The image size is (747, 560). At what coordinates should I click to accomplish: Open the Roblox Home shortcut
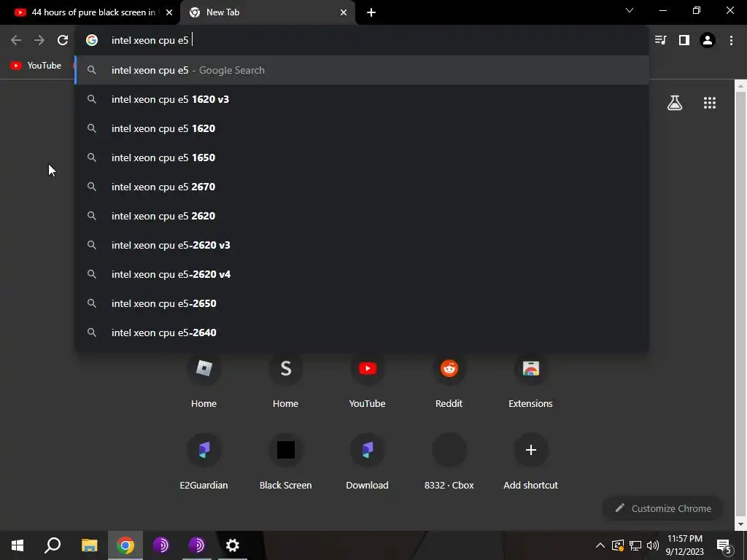click(204, 381)
